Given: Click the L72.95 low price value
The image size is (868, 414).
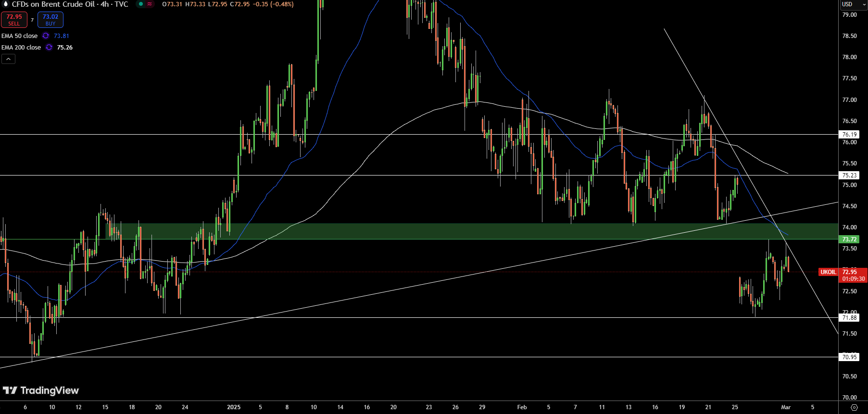Looking at the screenshot, I should (x=217, y=4).
